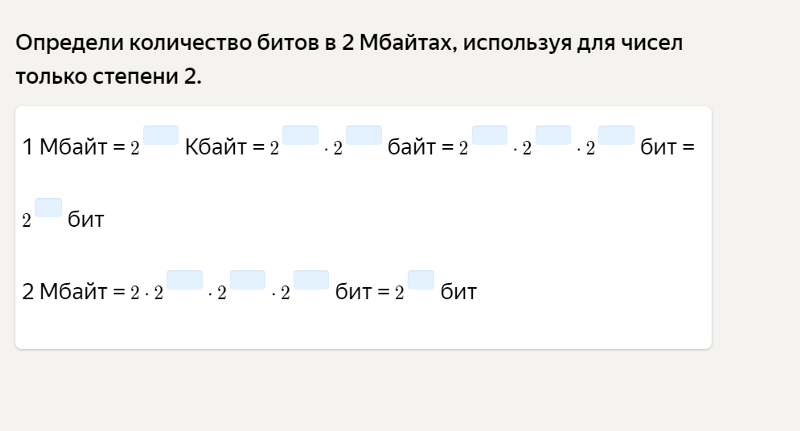The image size is (800, 431).
Task: Click the '2 Мбайт =' label
Action: pyautogui.click(x=73, y=292)
